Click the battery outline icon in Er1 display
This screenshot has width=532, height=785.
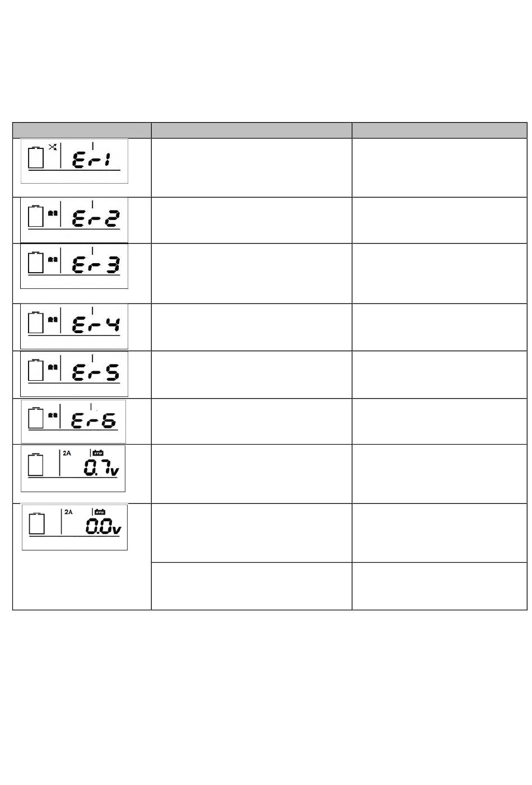36,158
